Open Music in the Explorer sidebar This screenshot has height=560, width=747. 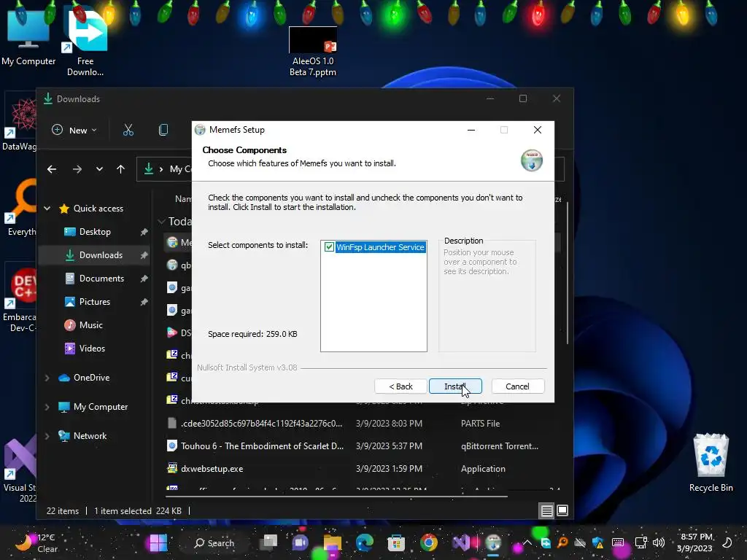click(x=90, y=325)
